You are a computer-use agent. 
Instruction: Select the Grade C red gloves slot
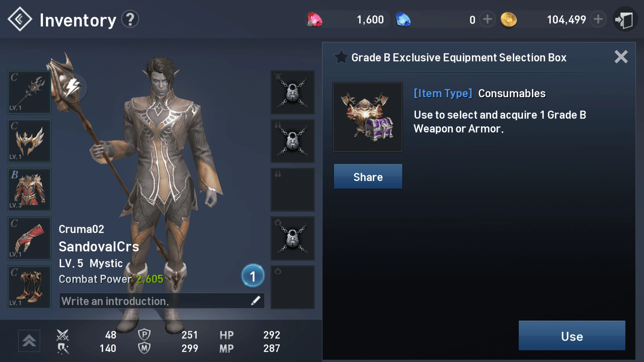29,238
